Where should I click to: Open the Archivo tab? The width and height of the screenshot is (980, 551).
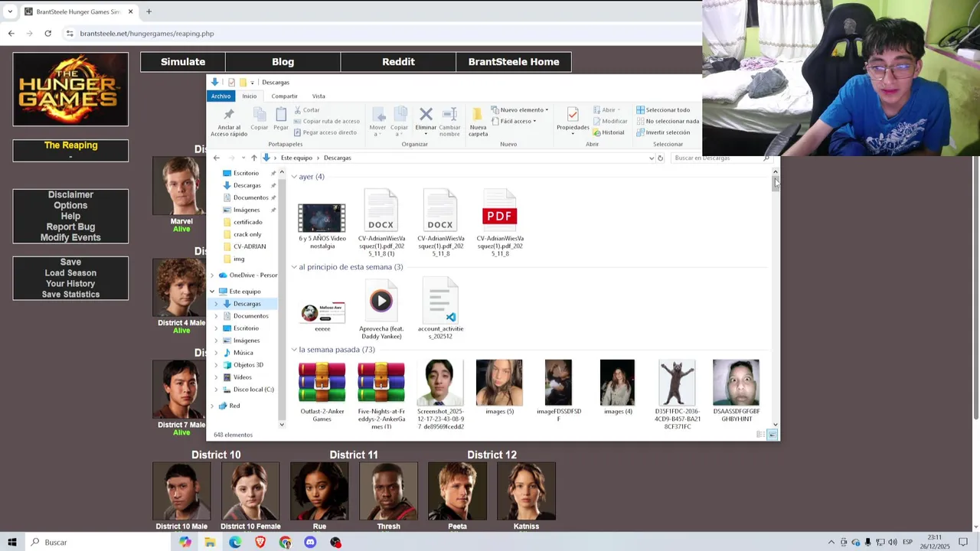(220, 96)
